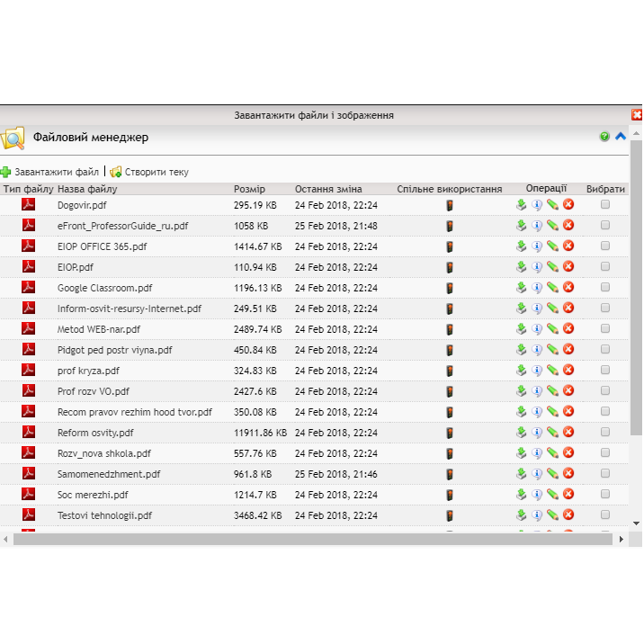Tick checkbox for eFront_ProfessorGuide_ru.pdf
The image size is (644, 644).
coord(605,225)
